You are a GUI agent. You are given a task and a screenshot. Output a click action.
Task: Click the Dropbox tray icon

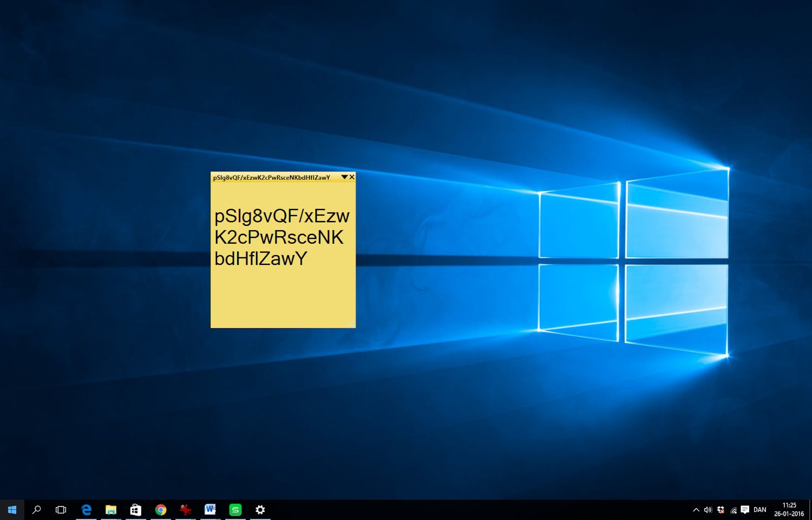721,510
